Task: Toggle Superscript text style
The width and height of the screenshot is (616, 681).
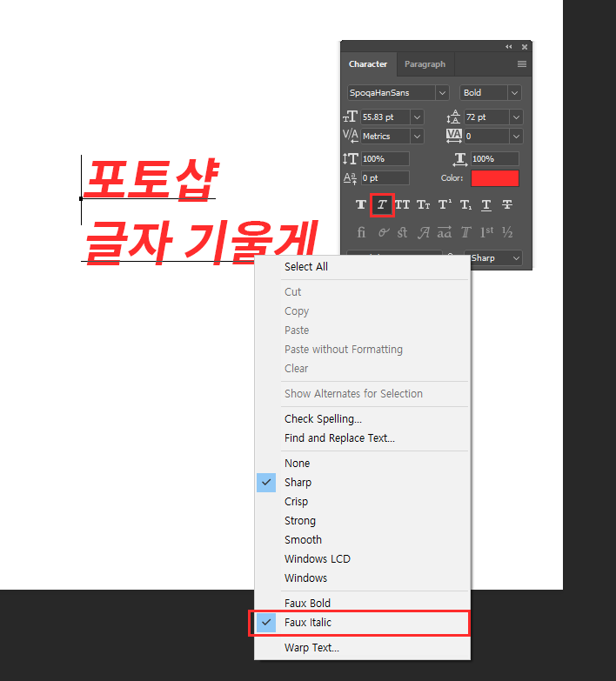Action: (445, 205)
